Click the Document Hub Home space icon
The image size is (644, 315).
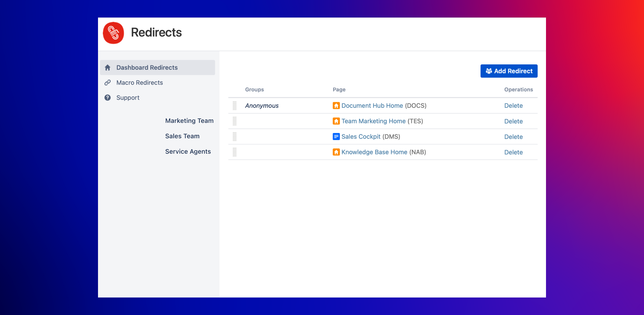click(x=336, y=106)
